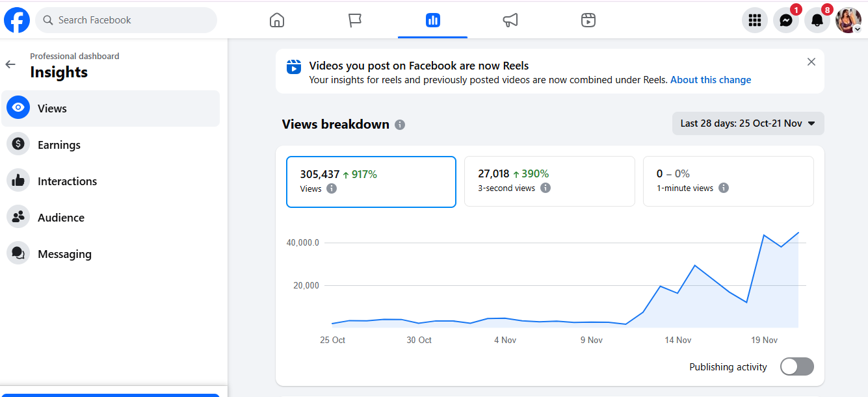Follow the About this change link
This screenshot has height=397, width=868.
(x=710, y=80)
